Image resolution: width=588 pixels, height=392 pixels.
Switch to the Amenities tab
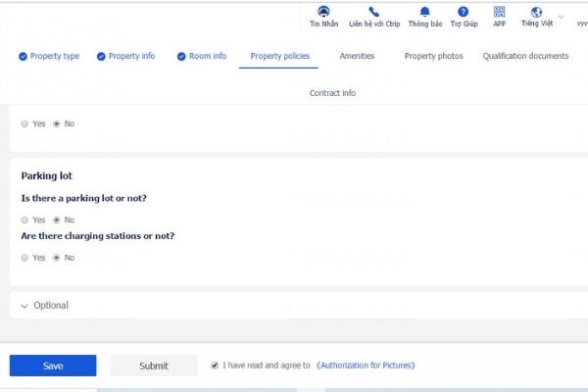click(357, 57)
